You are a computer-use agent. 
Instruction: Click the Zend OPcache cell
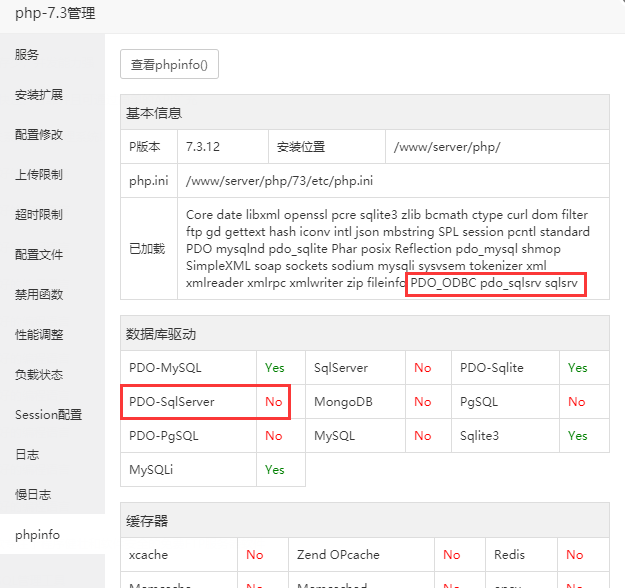pyautogui.click(x=362, y=555)
